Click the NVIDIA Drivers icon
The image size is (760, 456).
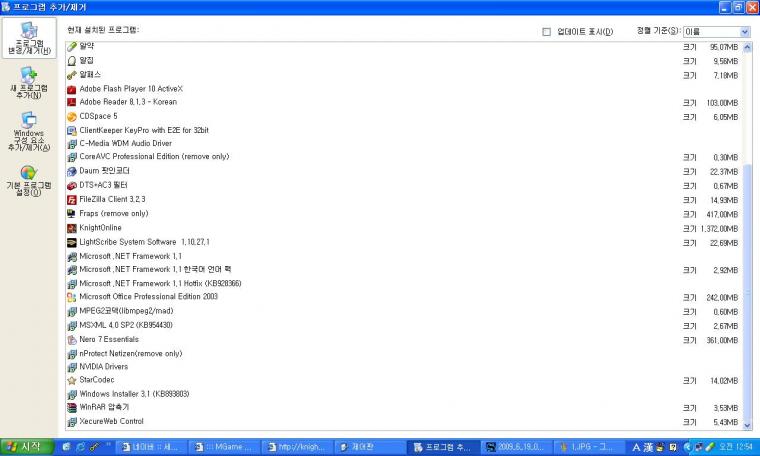pos(72,367)
